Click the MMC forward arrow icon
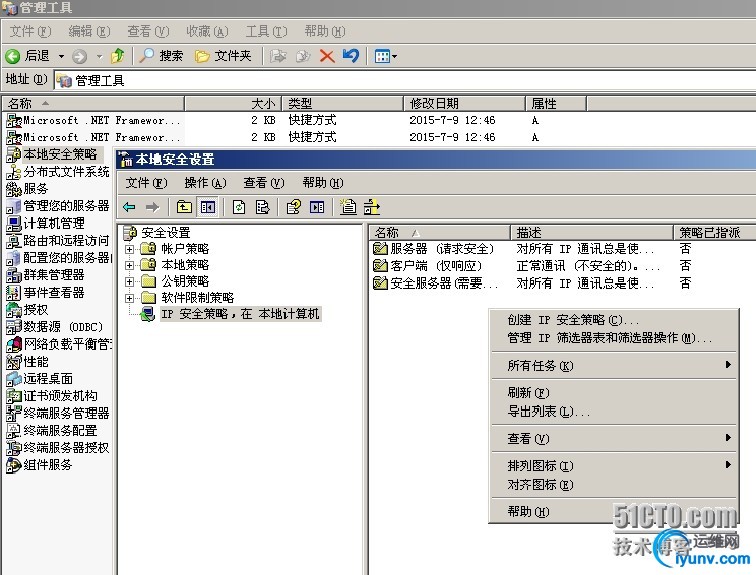 (152, 207)
